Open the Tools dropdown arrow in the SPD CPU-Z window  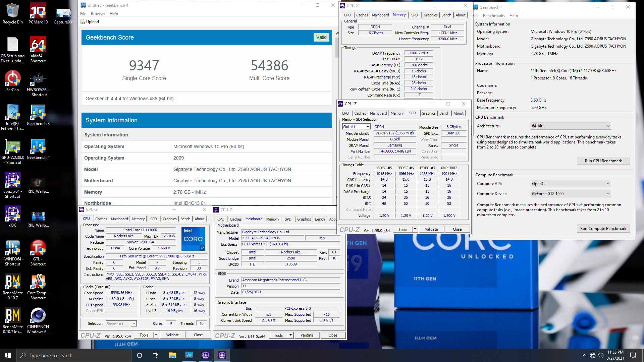coord(415,229)
